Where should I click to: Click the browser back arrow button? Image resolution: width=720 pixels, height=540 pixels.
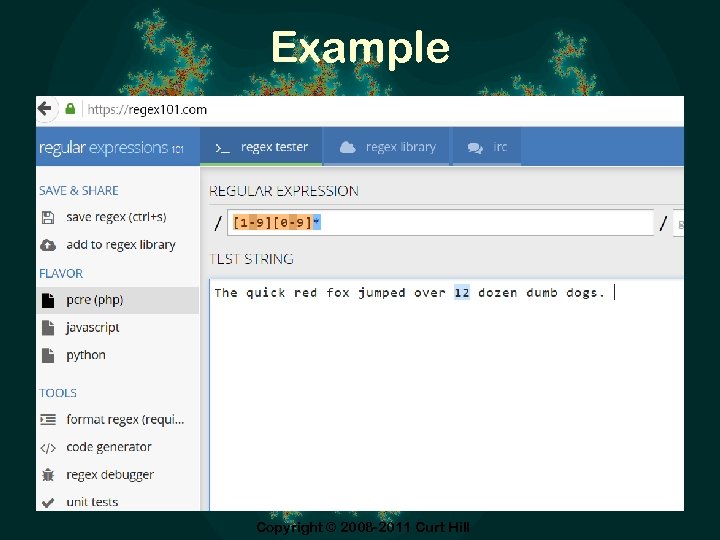45,109
